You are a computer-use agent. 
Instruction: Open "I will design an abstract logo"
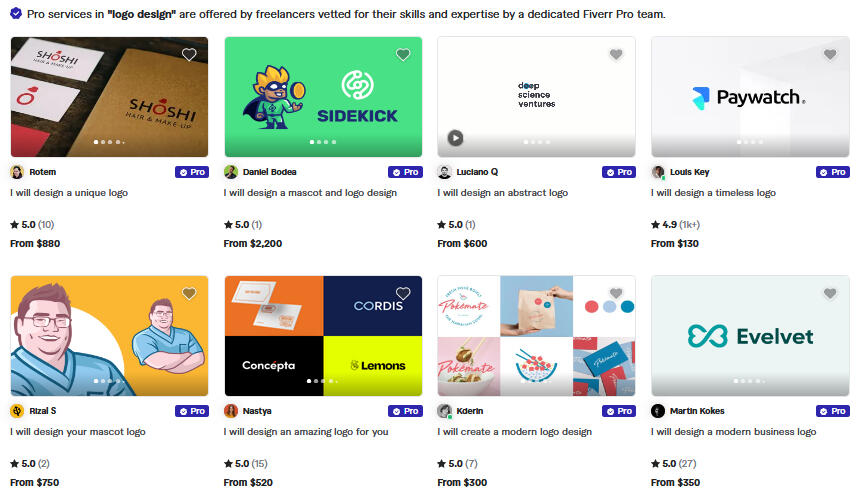502,193
